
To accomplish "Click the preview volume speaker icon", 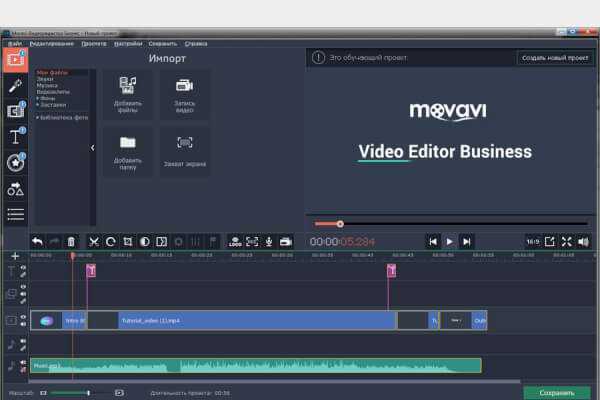I will tap(584, 242).
